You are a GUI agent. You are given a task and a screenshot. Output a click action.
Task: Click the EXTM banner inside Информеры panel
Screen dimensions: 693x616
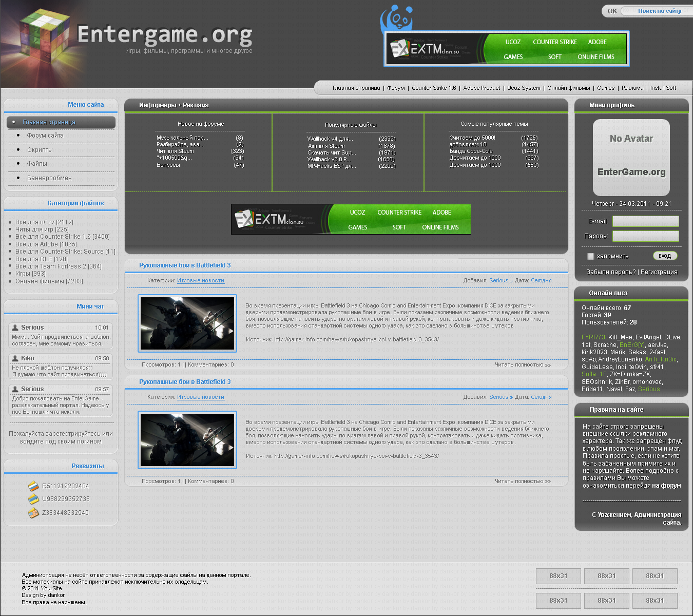click(x=351, y=219)
